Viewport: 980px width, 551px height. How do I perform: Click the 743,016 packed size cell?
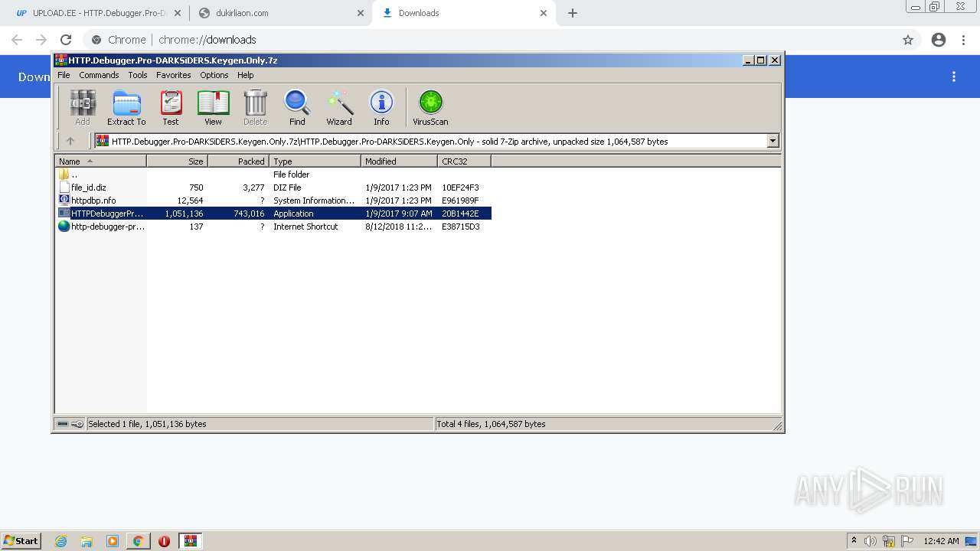[249, 214]
